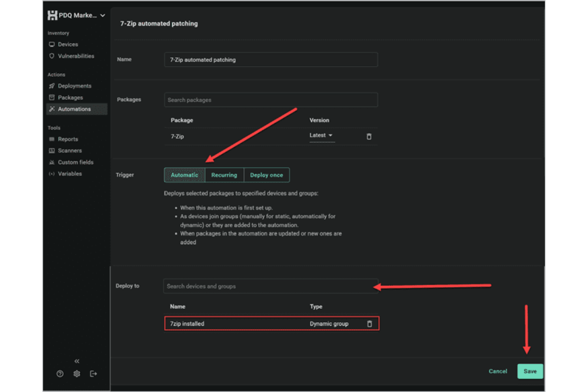Click the Custom fields icon

point(52,162)
